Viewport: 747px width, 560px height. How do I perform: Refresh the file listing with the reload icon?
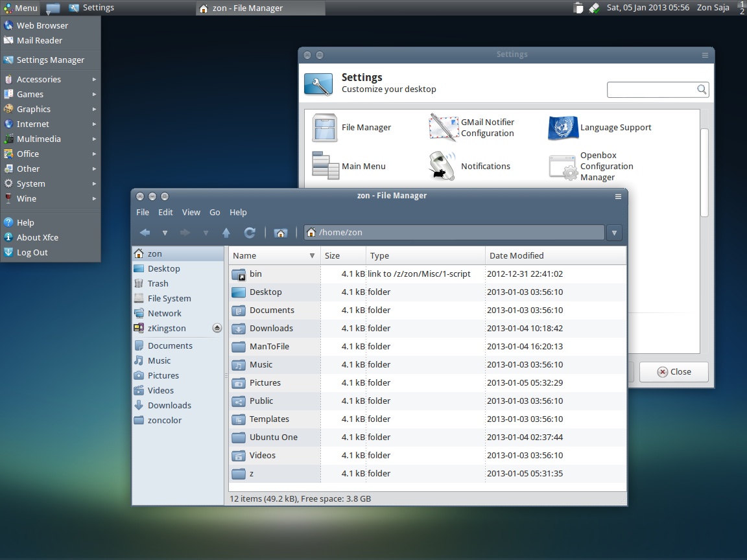coord(250,232)
